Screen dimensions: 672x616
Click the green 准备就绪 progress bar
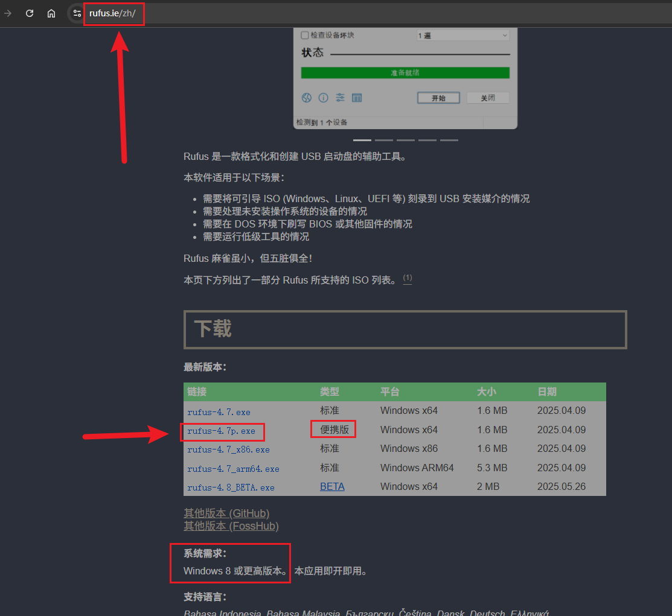coord(405,73)
